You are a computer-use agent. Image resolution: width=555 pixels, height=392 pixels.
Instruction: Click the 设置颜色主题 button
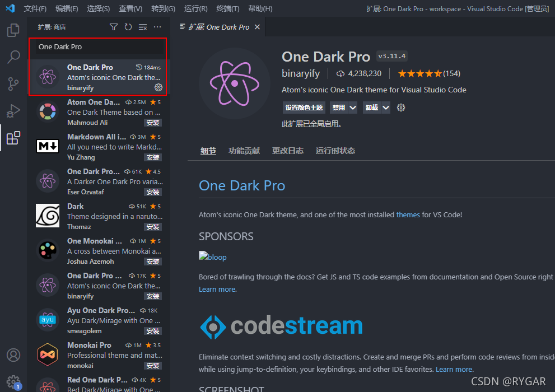click(x=305, y=108)
